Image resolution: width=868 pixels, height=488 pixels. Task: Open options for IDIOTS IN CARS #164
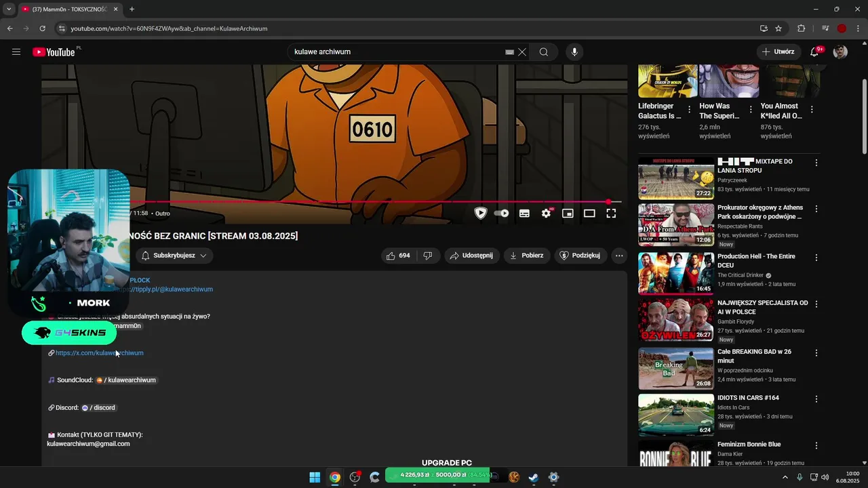pos(816,399)
